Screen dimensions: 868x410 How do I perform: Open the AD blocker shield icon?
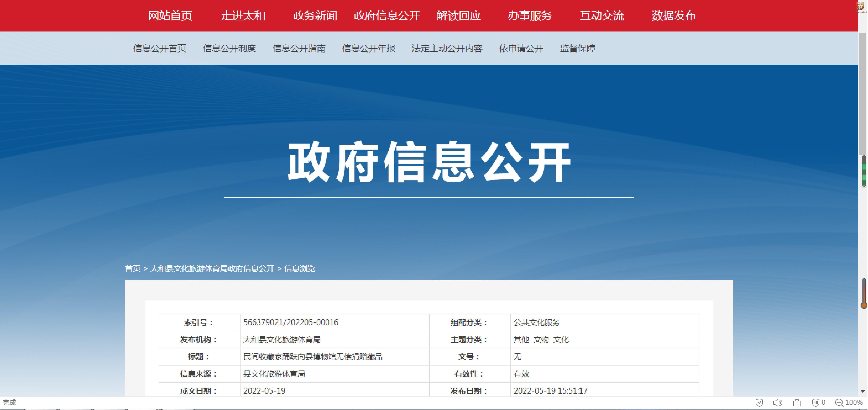815,403
